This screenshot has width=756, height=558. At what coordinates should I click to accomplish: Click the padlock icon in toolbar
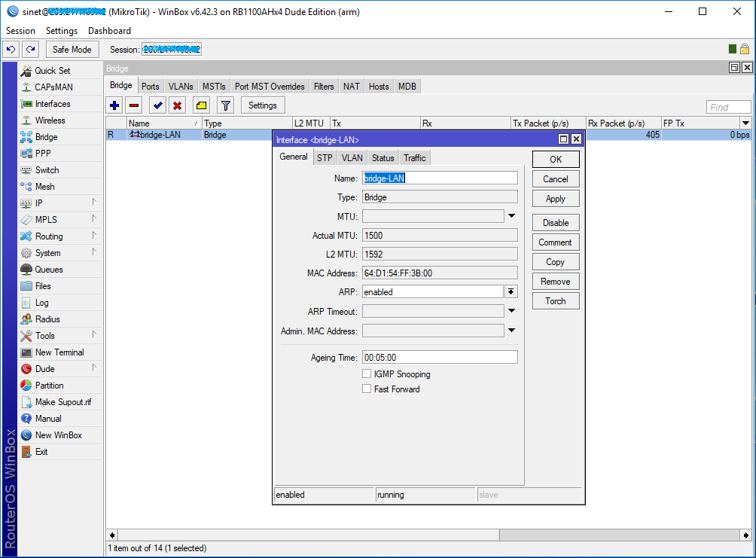coord(745,49)
